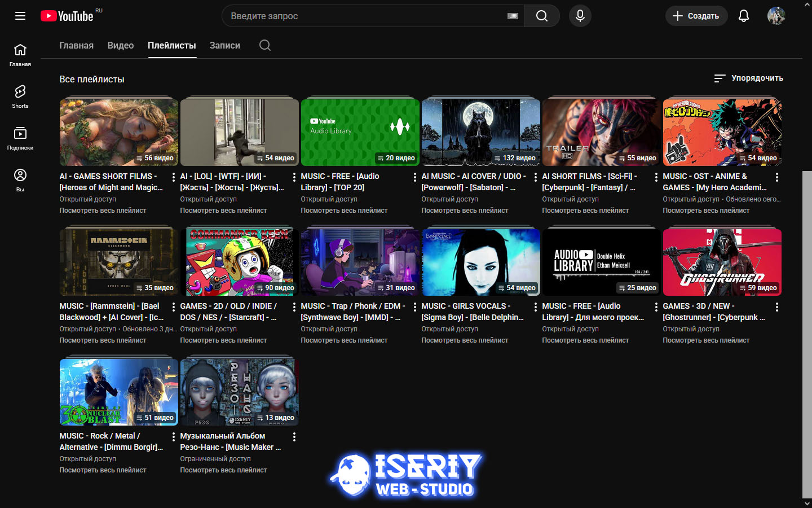The height and width of the screenshot is (508, 812).
Task: Open options menu on the Ghostrunner playlist
Action: [777, 306]
